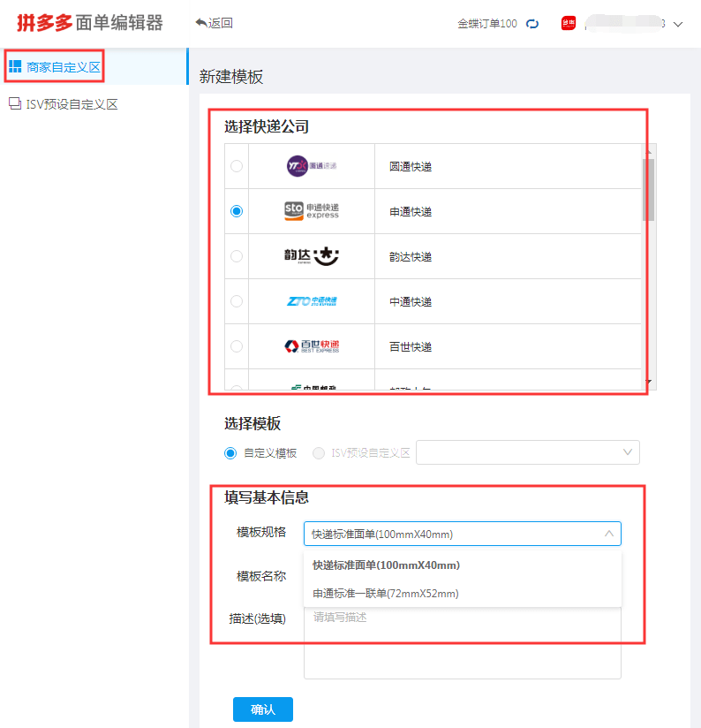Viewport: 701px width, 728px height.
Task: Click the ZTO 中通快递 logo
Action: (x=312, y=301)
